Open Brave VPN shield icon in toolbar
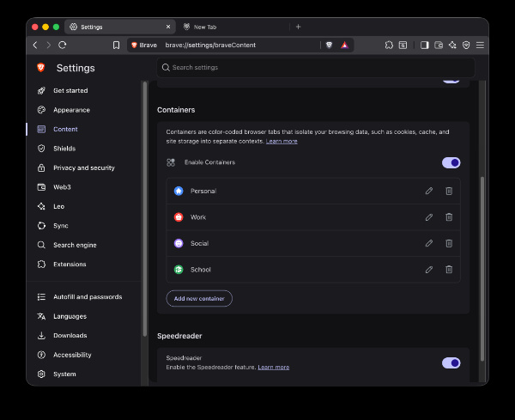Viewport: 515px width, 420px height. (466, 45)
